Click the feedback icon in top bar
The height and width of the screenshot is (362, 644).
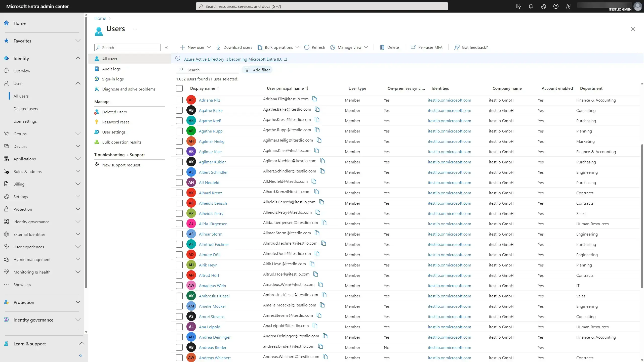click(x=568, y=6)
